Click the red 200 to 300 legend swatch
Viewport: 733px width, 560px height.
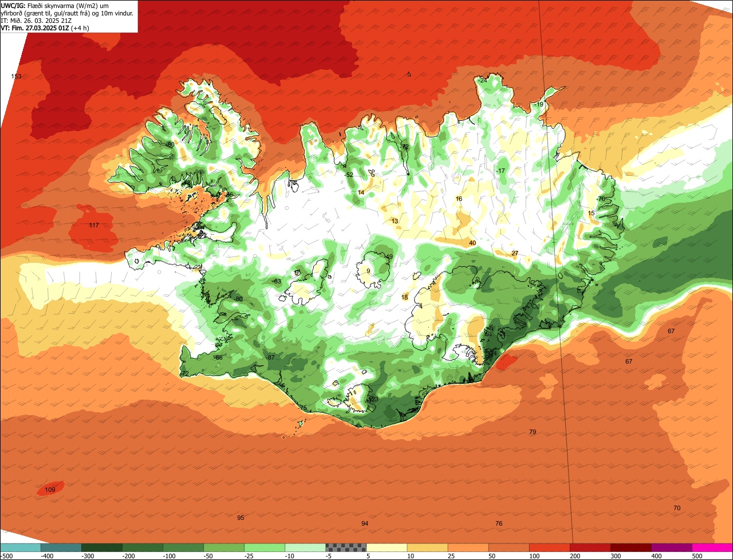coord(590,547)
